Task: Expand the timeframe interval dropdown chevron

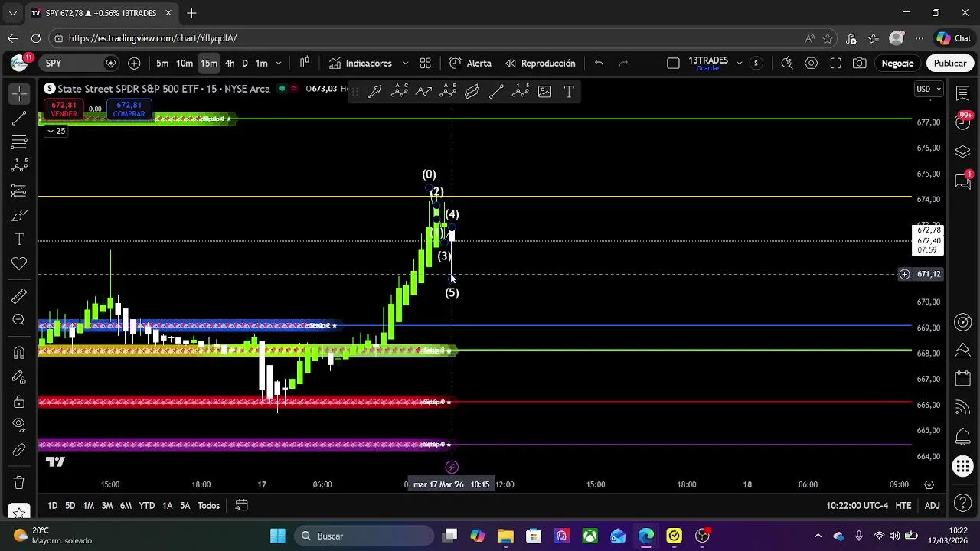Action: (x=279, y=64)
